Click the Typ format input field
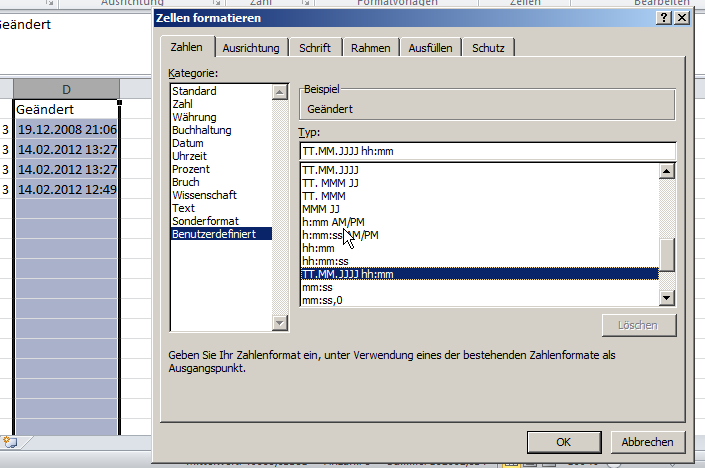The height and width of the screenshot is (468, 705). pyautogui.click(x=487, y=151)
